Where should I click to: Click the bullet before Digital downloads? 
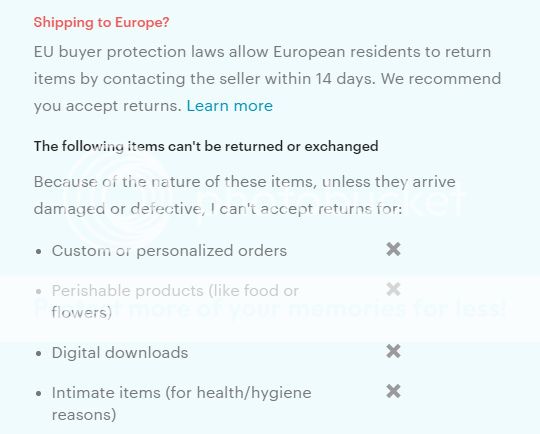tap(39, 353)
